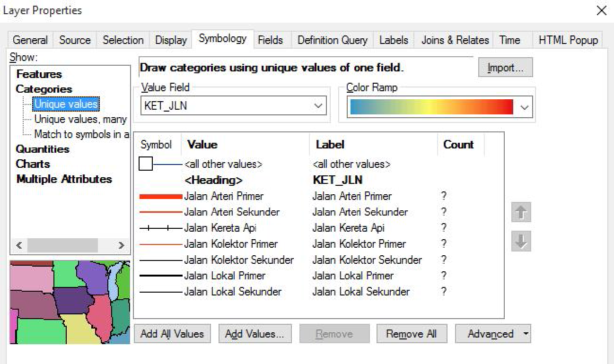Open the Time tab
Viewport: 614px width, 364px height.
pyautogui.click(x=509, y=40)
